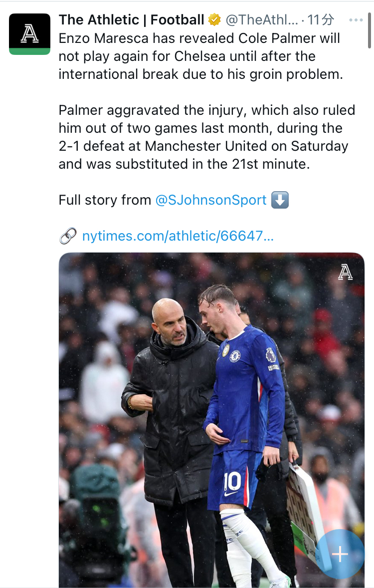Click the Nike swoosh on blue shorts

[x=230, y=493]
